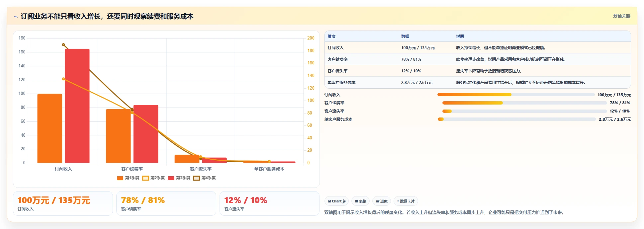The height and width of the screenshot is (229, 644).
Task: Click the 客户续费率 progress bar
Action: pyautogui.click(x=524, y=103)
